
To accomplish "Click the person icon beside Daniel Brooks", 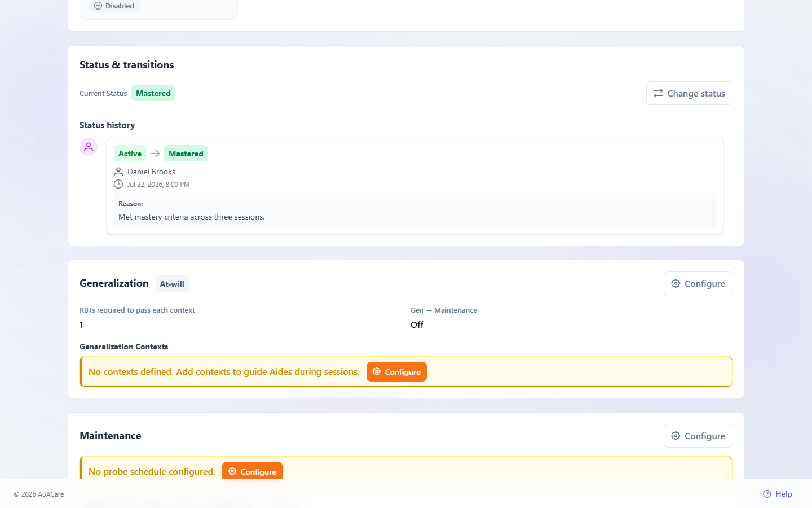I will tap(118, 172).
